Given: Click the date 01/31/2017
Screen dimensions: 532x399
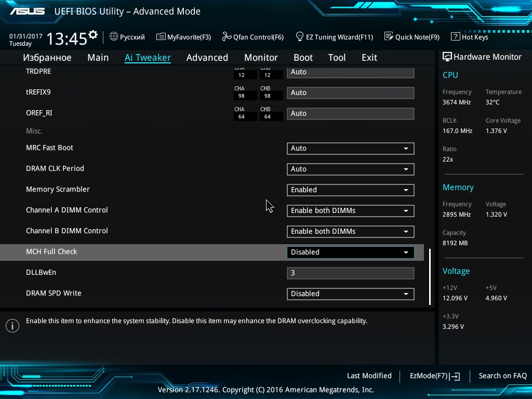Looking at the screenshot, I should tap(26, 36).
